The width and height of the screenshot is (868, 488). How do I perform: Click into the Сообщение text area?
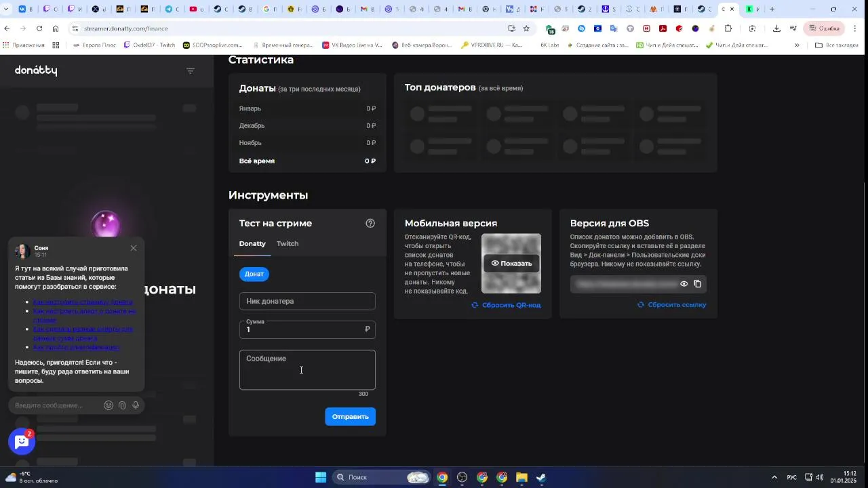(307, 369)
